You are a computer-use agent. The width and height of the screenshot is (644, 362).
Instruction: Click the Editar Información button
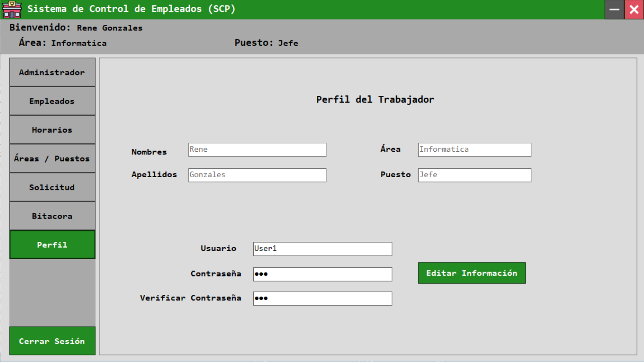472,273
